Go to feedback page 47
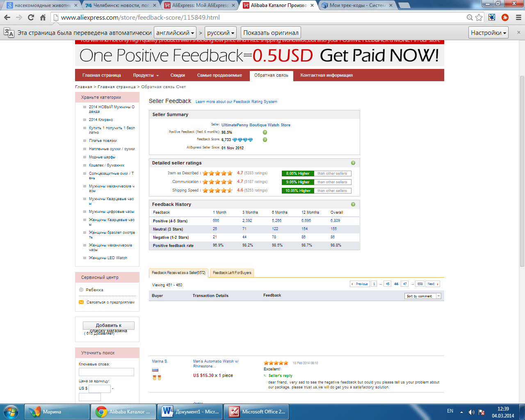 coord(405,284)
